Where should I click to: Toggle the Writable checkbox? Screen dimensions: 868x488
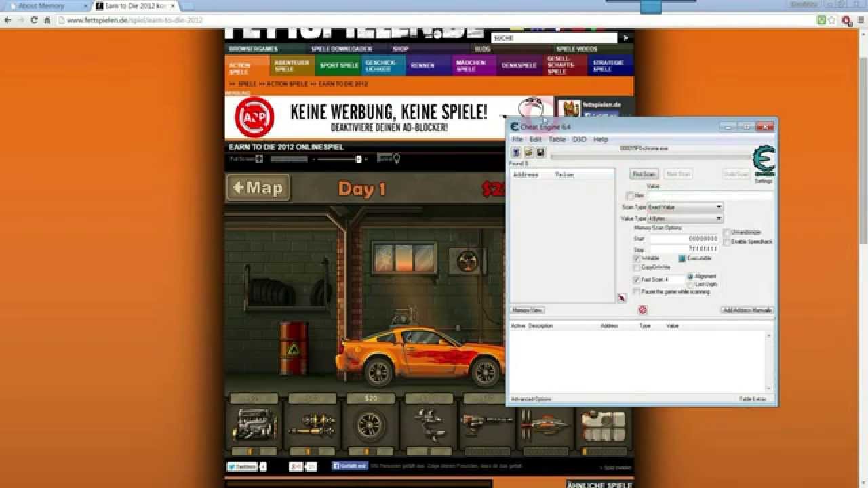tap(637, 258)
